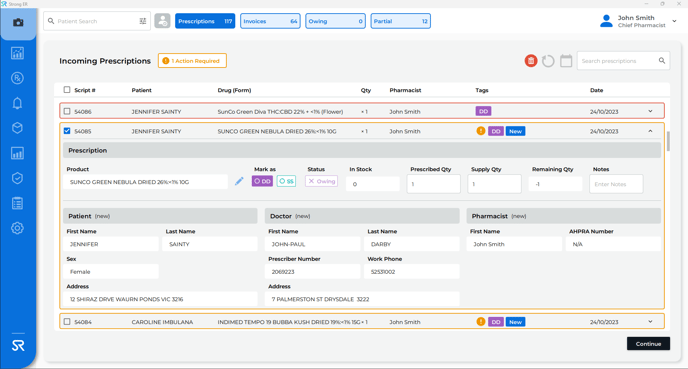Click the search prescriptions magnifier icon
688x369 pixels.
(662, 61)
